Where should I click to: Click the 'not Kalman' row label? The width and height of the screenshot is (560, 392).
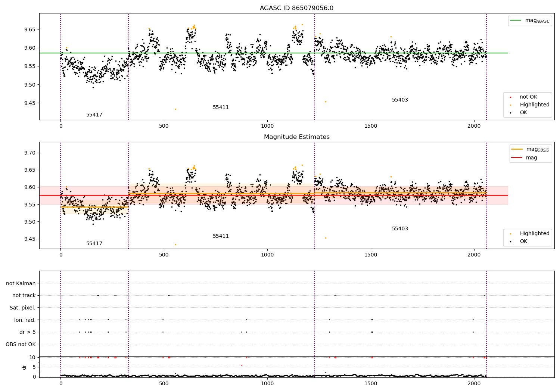(x=21, y=283)
